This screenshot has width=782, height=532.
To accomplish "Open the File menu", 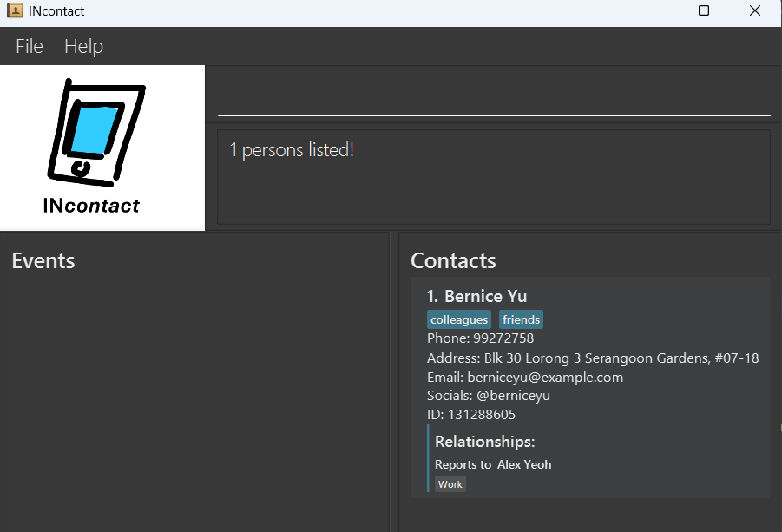I will pos(30,47).
